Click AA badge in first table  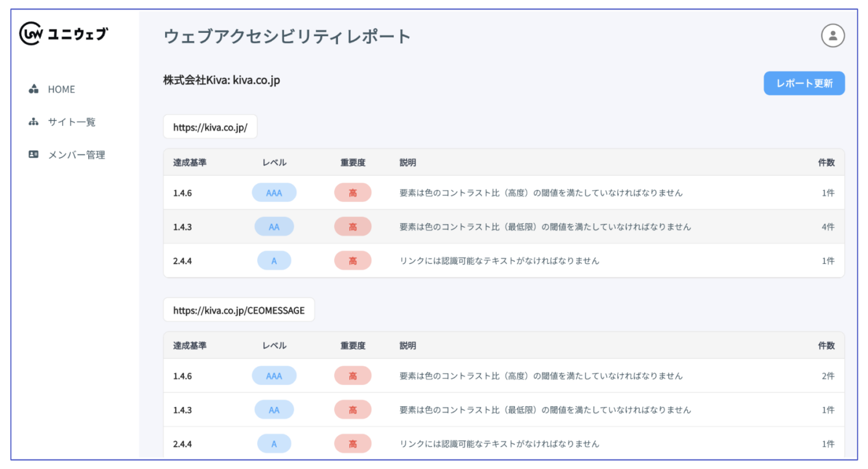(274, 227)
